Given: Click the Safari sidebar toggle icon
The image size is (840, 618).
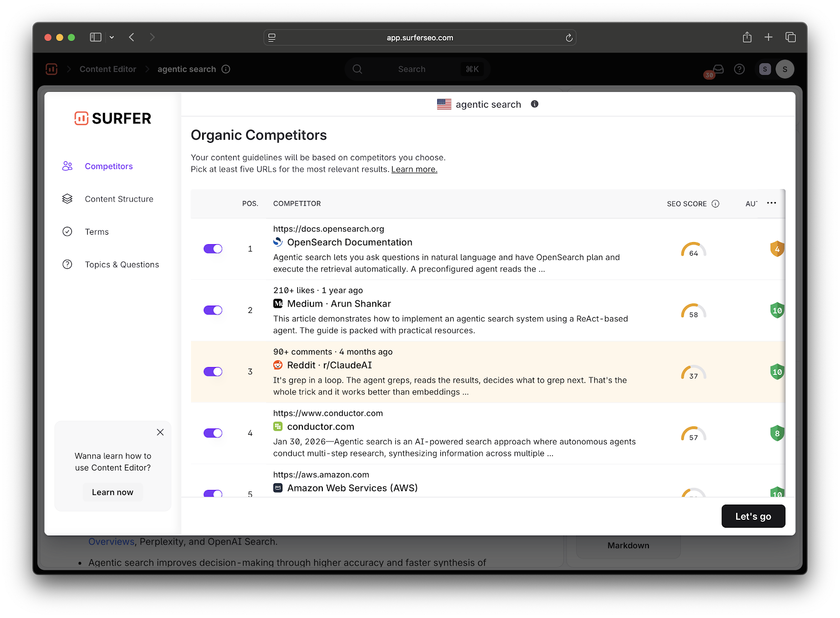Looking at the screenshot, I should tap(96, 37).
